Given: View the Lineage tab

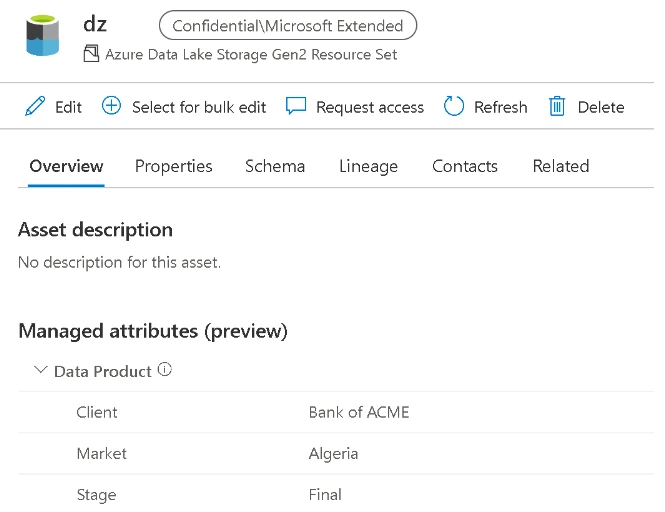Looking at the screenshot, I should tap(368, 166).
